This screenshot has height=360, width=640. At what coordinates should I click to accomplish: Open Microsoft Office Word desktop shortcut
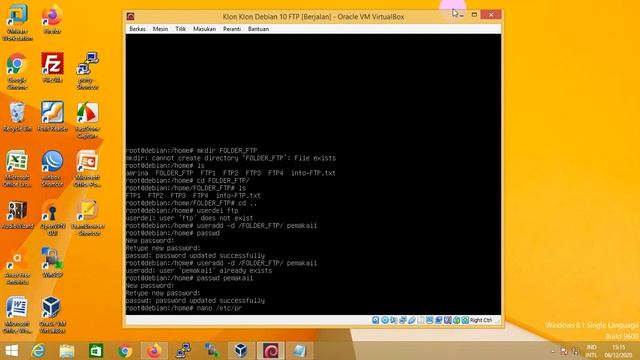[17, 315]
